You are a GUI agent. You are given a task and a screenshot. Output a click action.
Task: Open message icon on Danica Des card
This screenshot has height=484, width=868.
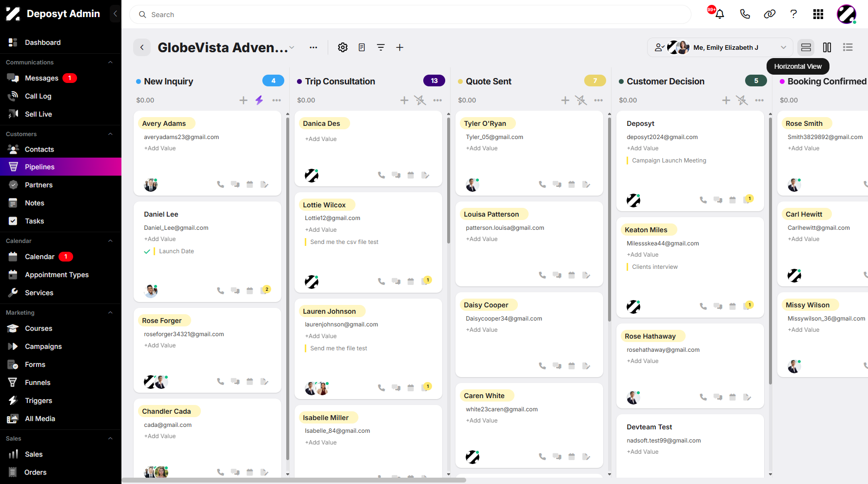coord(396,175)
